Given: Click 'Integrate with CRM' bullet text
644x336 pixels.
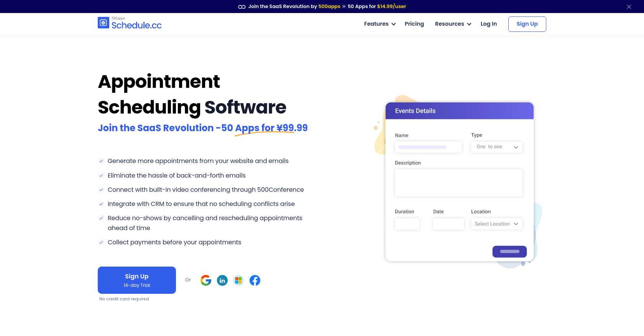Looking at the screenshot, I should [x=201, y=204].
